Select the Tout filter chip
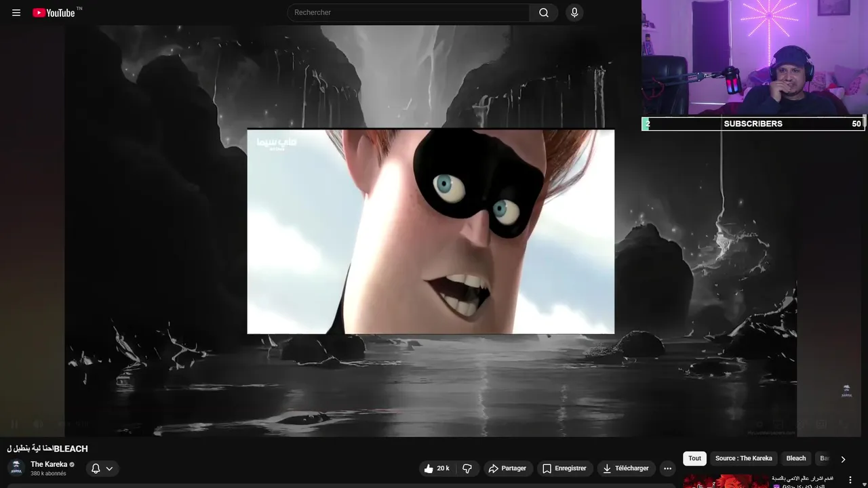868x488 pixels. (694, 459)
